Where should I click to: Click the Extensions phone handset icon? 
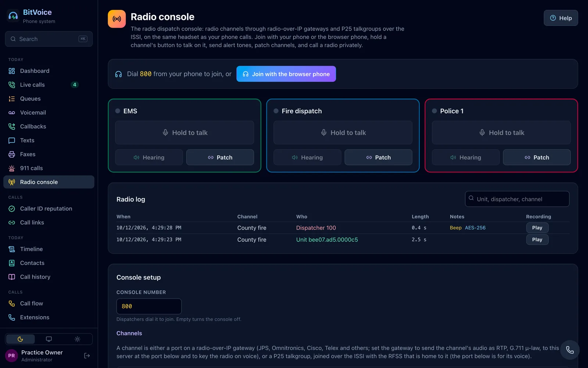(12, 318)
